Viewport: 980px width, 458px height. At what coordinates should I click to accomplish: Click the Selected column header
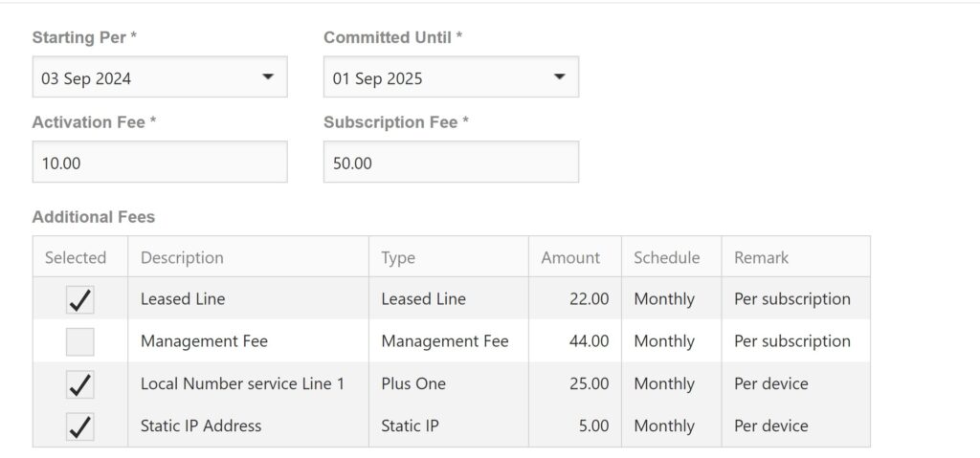[x=76, y=257]
